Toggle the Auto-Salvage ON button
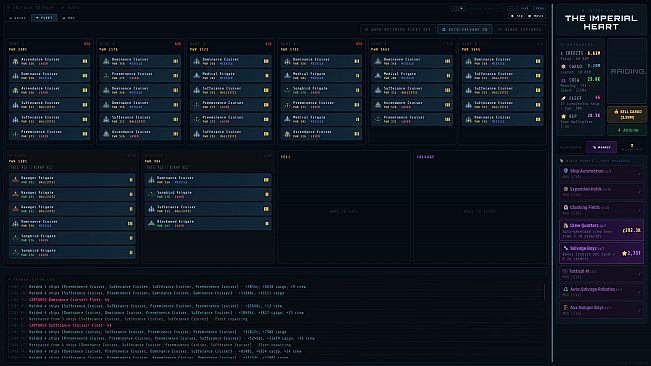Image resolution: width=651 pixels, height=366 pixels. click(465, 29)
